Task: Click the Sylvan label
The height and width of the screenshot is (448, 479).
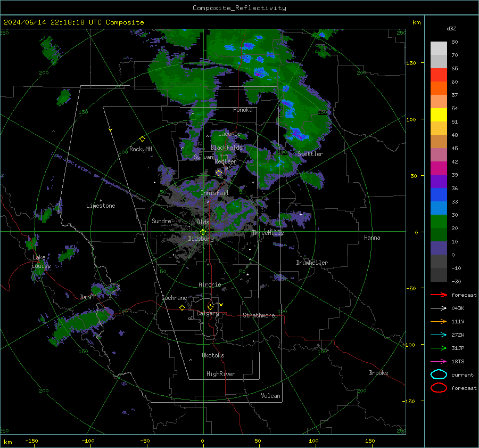Action: point(203,157)
